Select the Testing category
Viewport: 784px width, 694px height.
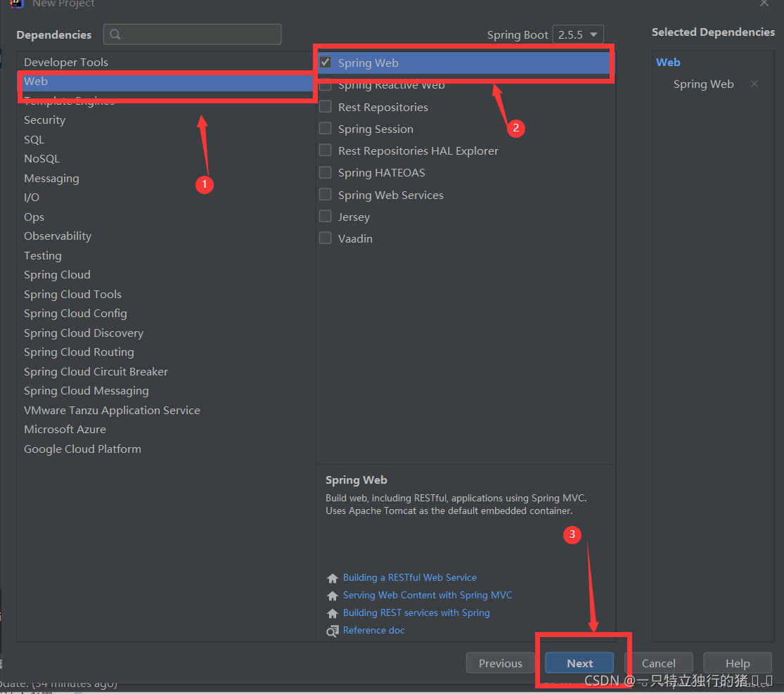pos(165,255)
